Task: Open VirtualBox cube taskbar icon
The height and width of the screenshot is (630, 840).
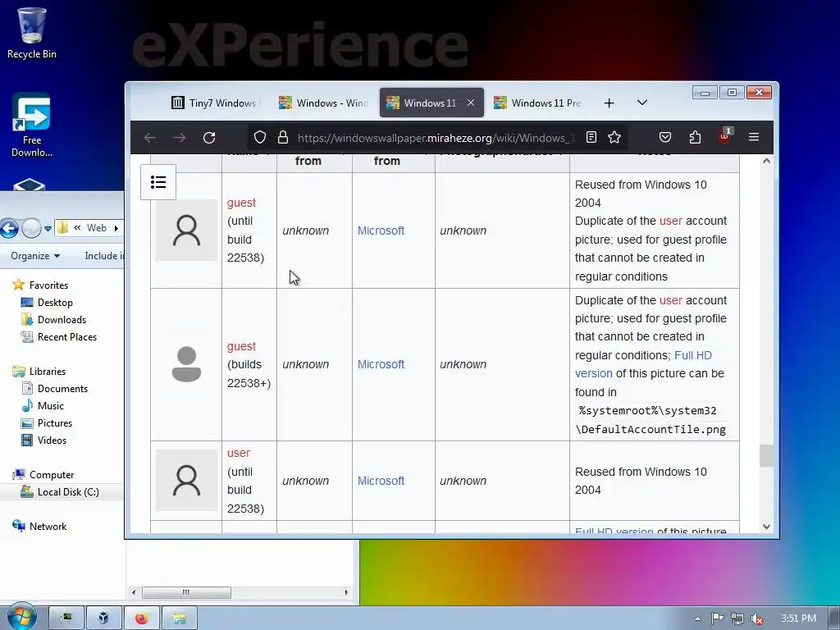Action: (x=103, y=619)
